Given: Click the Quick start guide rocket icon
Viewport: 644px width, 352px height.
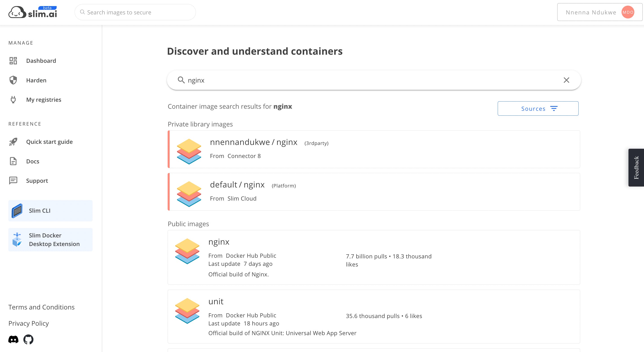Looking at the screenshot, I should coord(13,142).
